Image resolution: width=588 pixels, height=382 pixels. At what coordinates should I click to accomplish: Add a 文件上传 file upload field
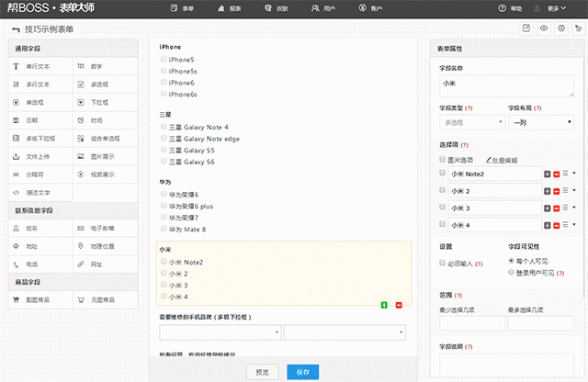(x=40, y=156)
